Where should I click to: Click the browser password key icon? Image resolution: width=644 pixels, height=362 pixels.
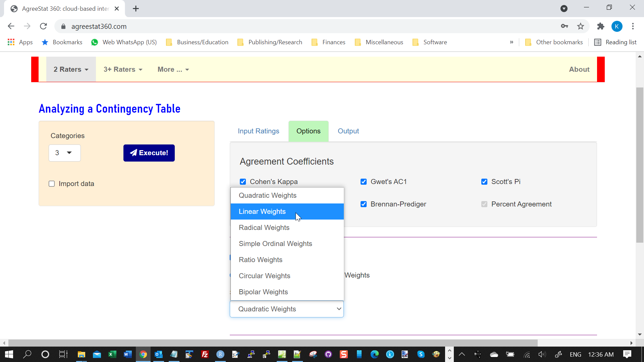pos(565,26)
